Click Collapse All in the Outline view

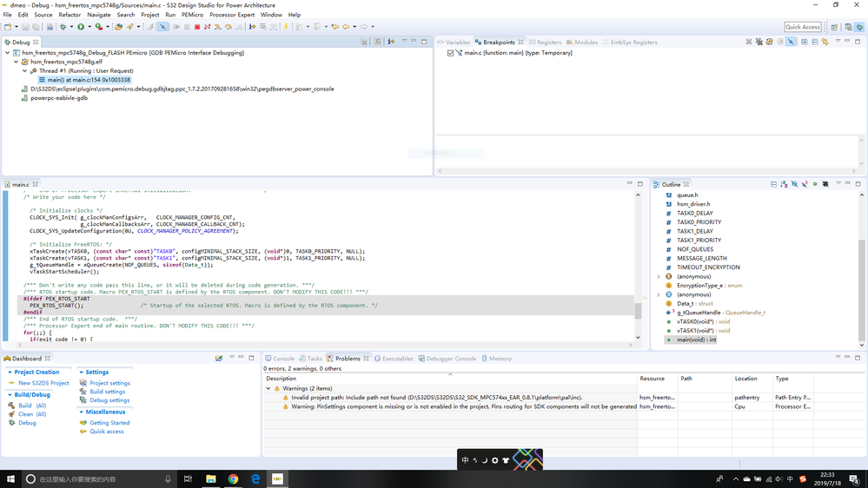coord(774,184)
